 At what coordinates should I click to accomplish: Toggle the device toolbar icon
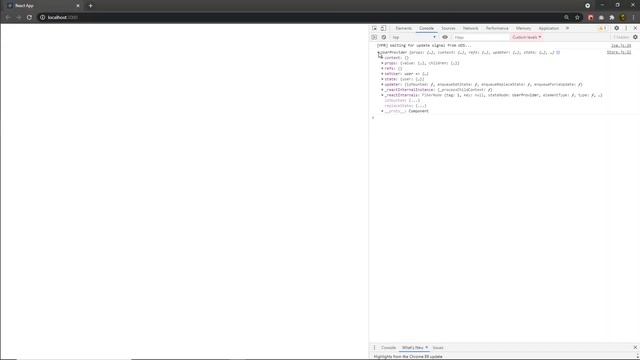(383, 28)
